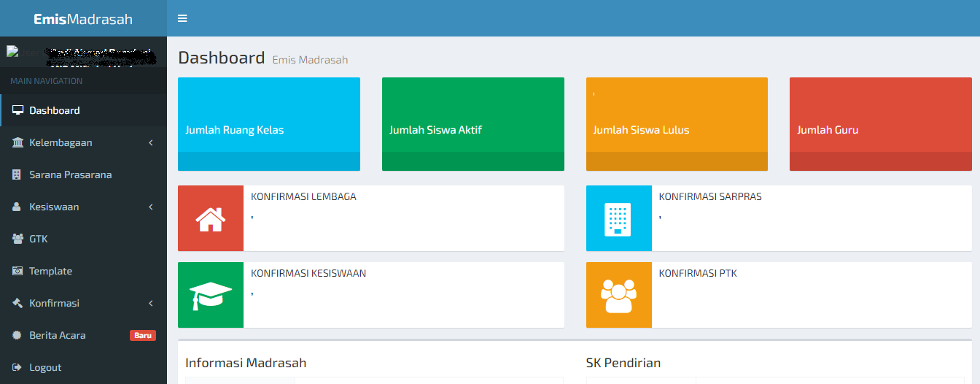Viewport: 980px width, 384px height.
Task: Click the KONFIRMASI KESISWAAN label
Action: click(308, 273)
